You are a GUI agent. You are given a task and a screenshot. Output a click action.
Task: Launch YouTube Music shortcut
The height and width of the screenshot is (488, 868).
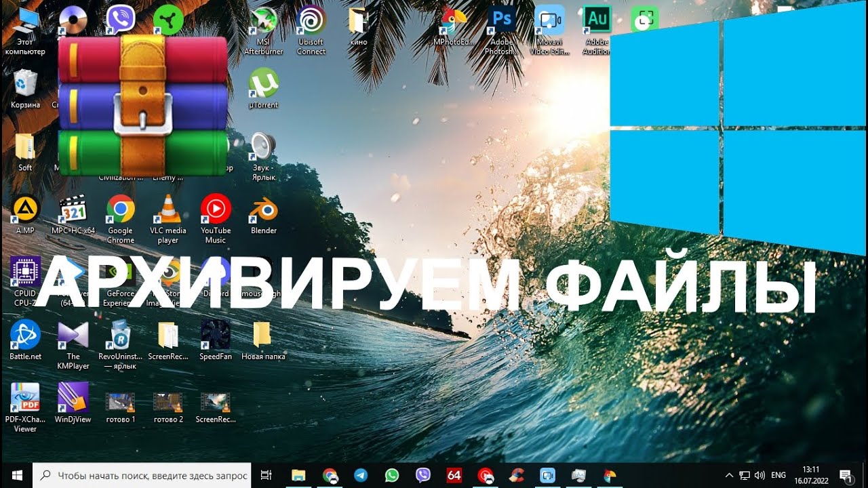(216, 220)
